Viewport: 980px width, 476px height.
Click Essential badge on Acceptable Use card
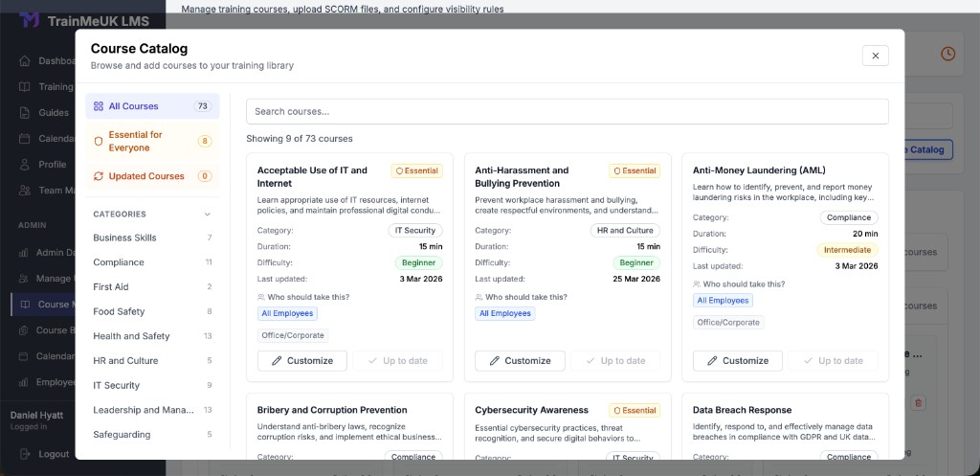tap(417, 170)
